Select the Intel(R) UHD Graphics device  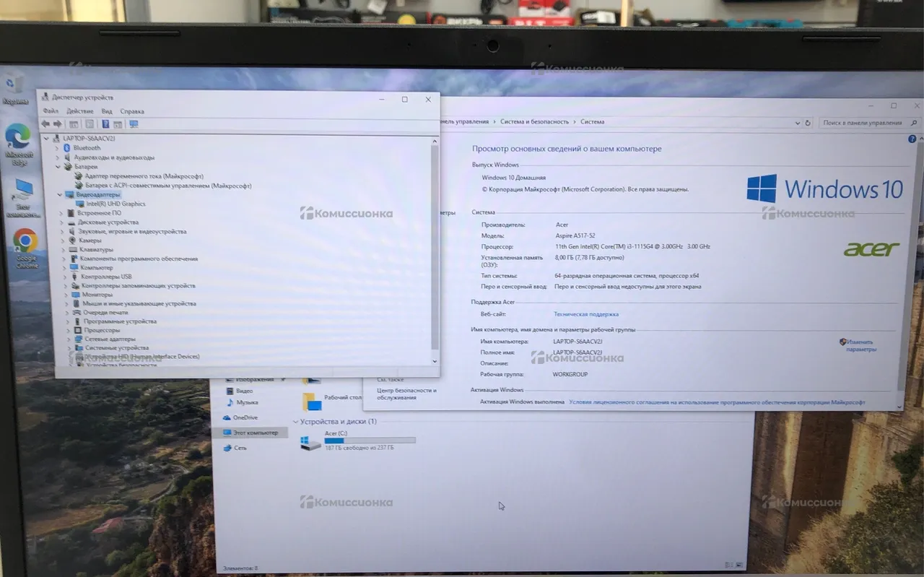coord(115,204)
